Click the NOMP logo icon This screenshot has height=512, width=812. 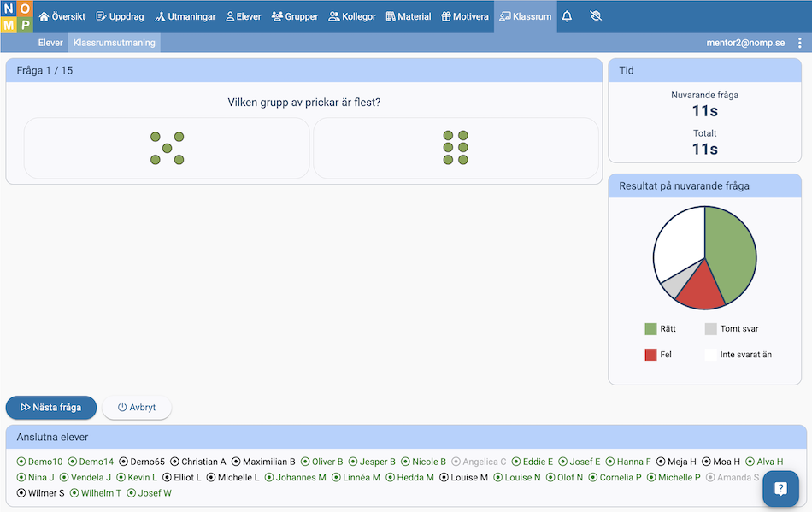(x=17, y=17)
